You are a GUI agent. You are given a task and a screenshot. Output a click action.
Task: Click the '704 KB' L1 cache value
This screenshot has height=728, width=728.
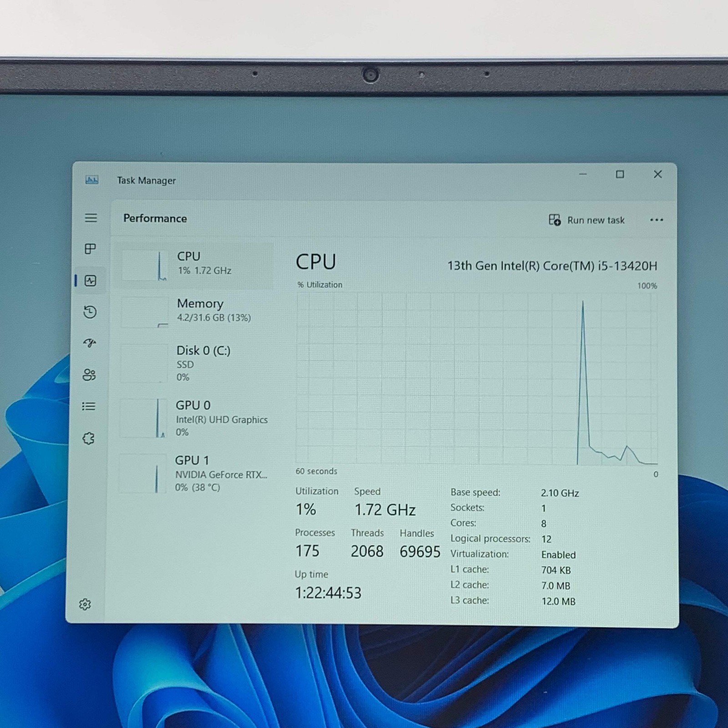pyautogui.click(x=556, y=571)
